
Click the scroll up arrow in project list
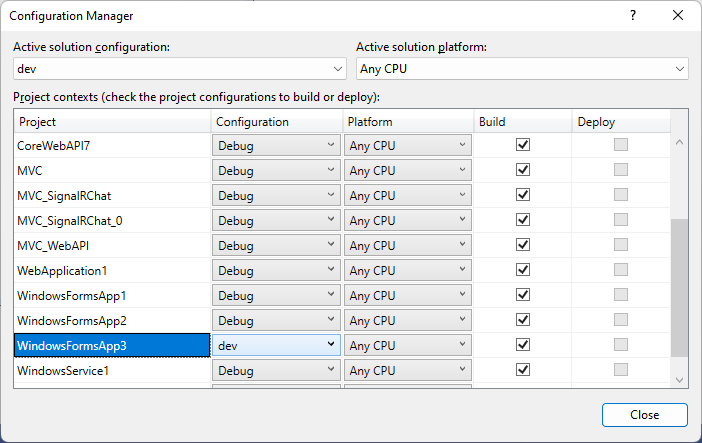click(x=679, y=142)
